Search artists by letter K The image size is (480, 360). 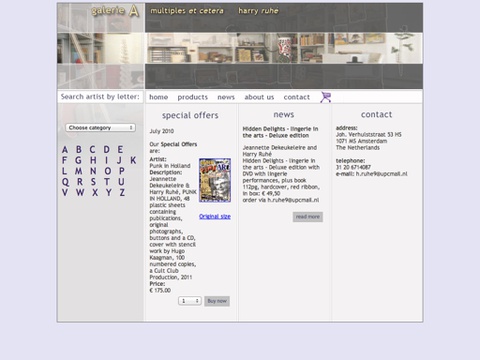pos(133,160)
